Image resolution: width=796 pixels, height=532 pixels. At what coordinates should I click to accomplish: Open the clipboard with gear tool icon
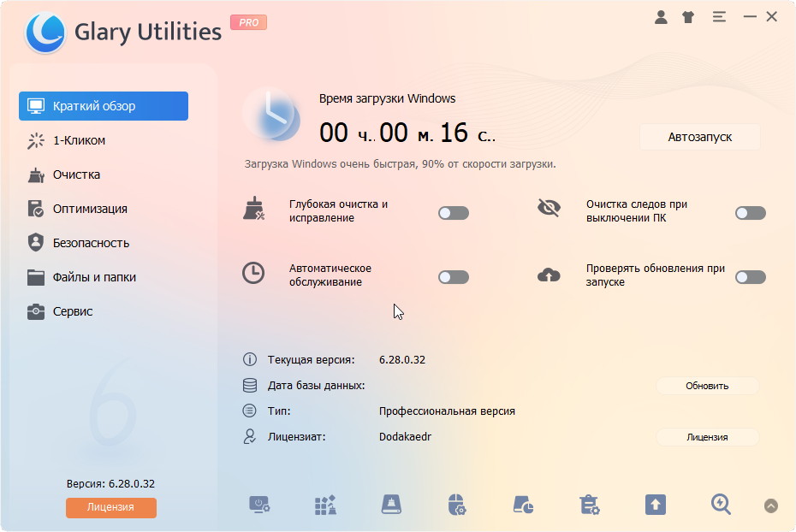click(x=590, y=505)
